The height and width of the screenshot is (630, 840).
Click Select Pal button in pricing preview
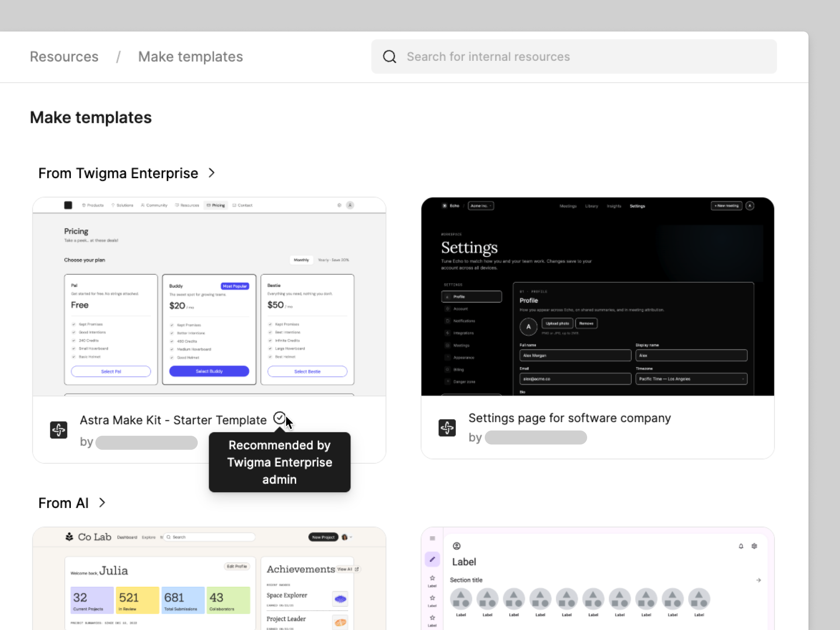pyautogui.click(x=111, y=371)
